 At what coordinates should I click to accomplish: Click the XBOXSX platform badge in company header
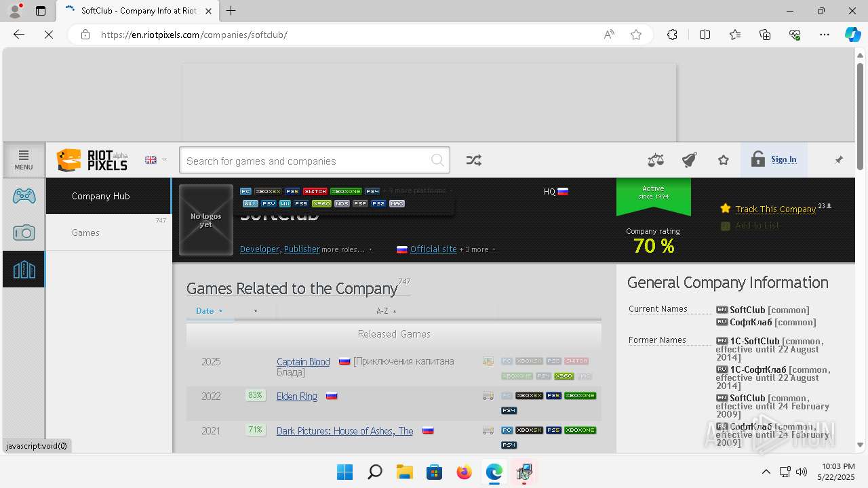tap(268, 191)
